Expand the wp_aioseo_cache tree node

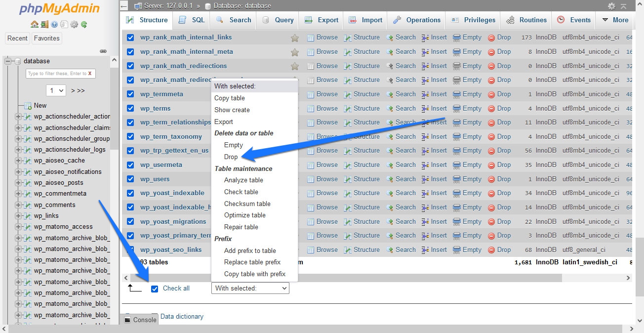click(18, 161)
